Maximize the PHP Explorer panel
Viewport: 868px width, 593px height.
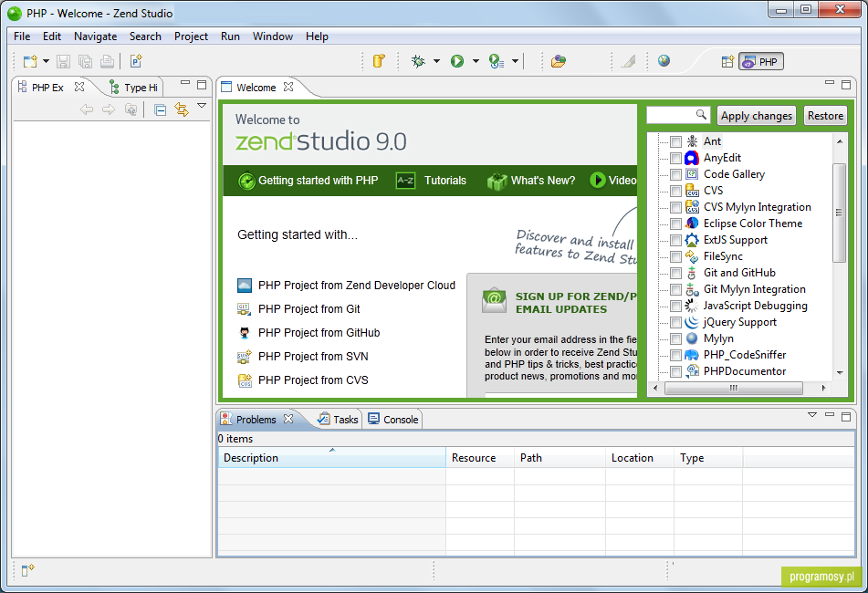click(x=202, y=85)
